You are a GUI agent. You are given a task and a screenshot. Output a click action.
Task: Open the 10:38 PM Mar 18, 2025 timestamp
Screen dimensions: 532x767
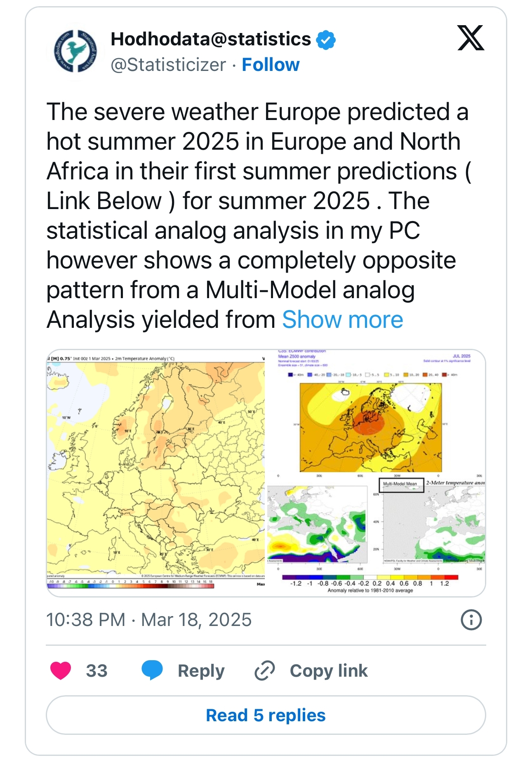click(x=148, y=619)
